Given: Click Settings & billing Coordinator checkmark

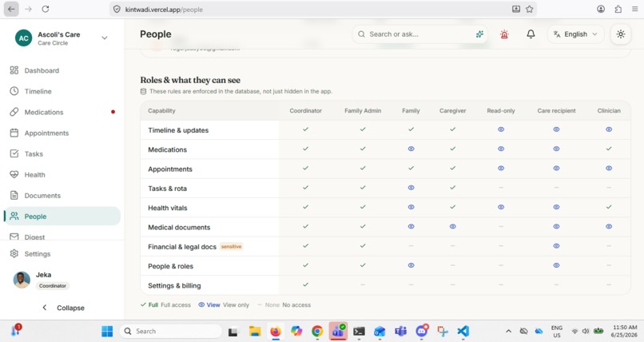Looking at the screenshot, I should [305, 284].
